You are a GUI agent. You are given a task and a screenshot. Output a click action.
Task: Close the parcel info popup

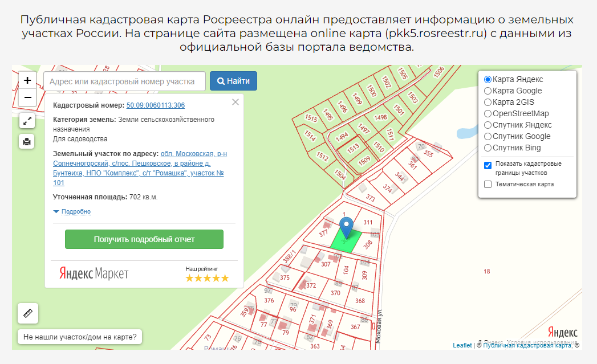click(235, 102)
